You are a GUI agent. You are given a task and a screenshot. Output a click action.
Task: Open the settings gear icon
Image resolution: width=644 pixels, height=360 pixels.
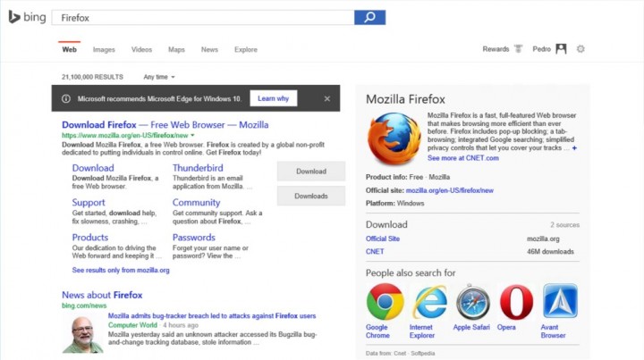pyautogui.click(x=580, y=49)
